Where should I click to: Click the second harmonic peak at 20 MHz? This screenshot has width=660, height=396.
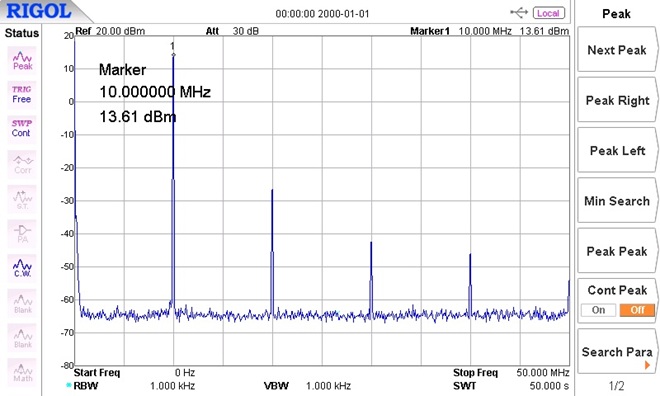(x=272, y=190)
